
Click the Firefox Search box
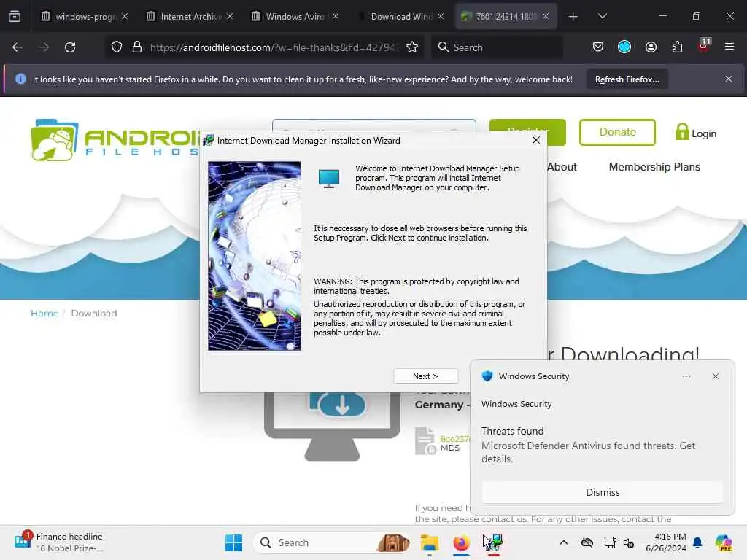pyautogui.click(x=497, y=47)
